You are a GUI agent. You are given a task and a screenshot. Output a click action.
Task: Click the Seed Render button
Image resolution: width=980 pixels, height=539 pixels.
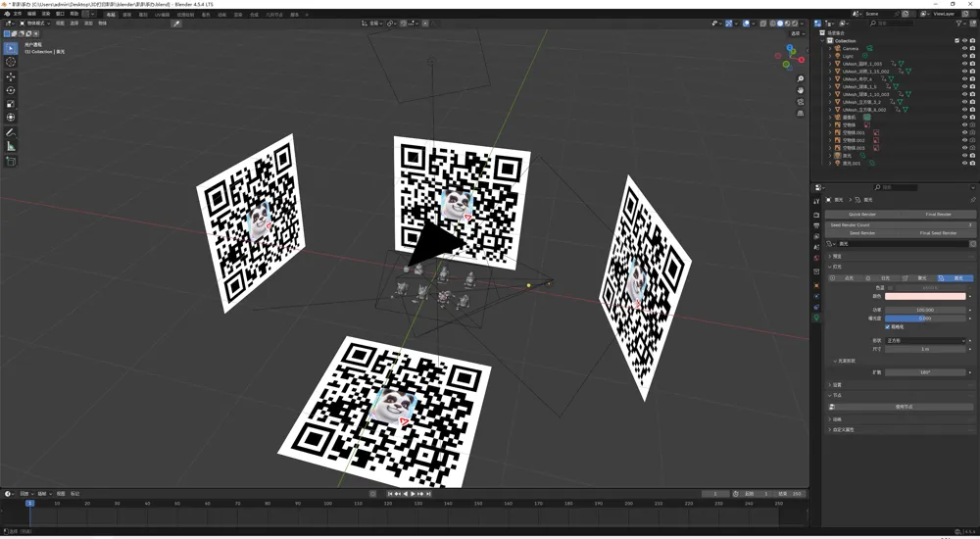(x=861, y=233)
